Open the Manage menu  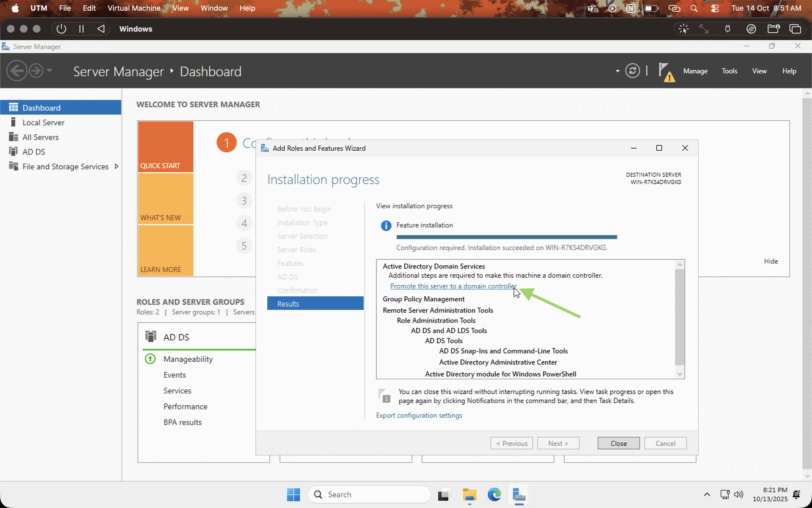click(695, 71)
